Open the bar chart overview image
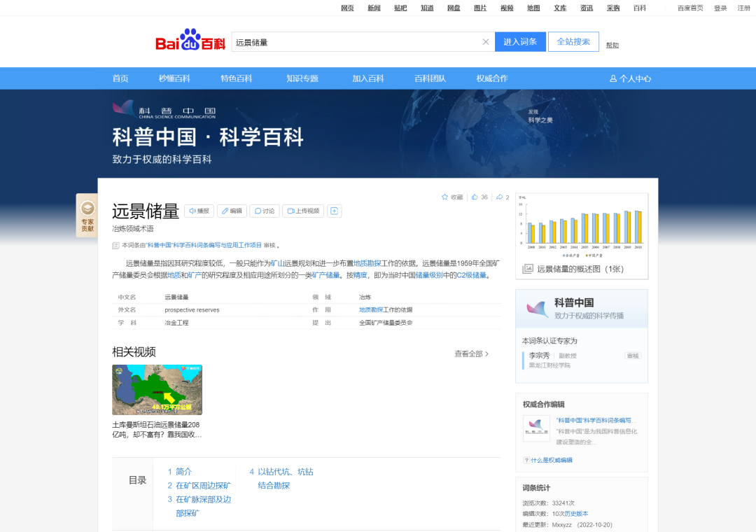756x532 pixels. tap(582, 225)
